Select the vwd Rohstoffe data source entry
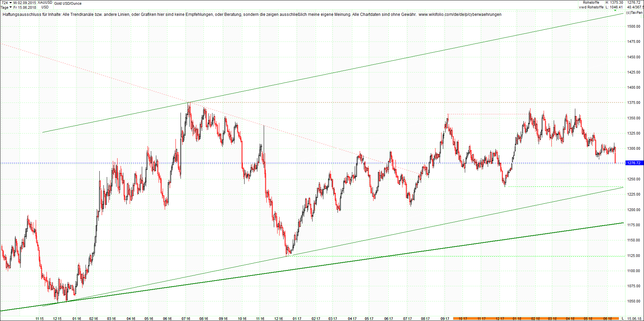 [x=591, y=7]
